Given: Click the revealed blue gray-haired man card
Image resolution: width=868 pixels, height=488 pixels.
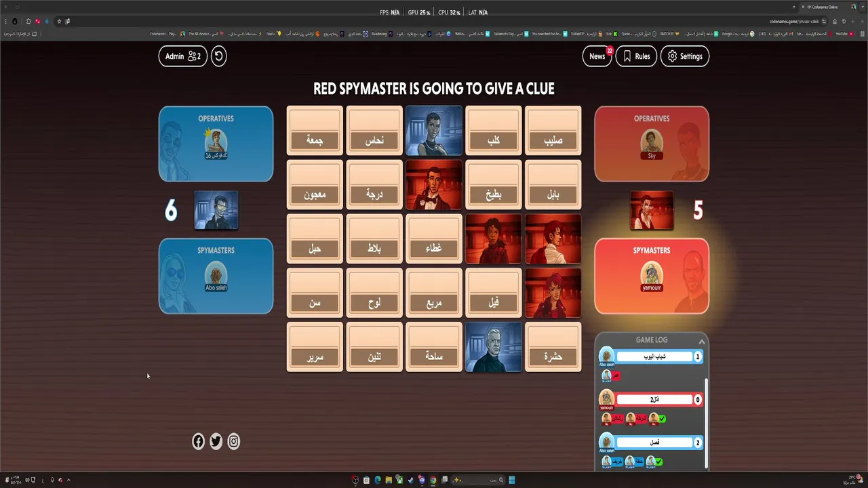Looking at the screenshot, I should 494,348.
